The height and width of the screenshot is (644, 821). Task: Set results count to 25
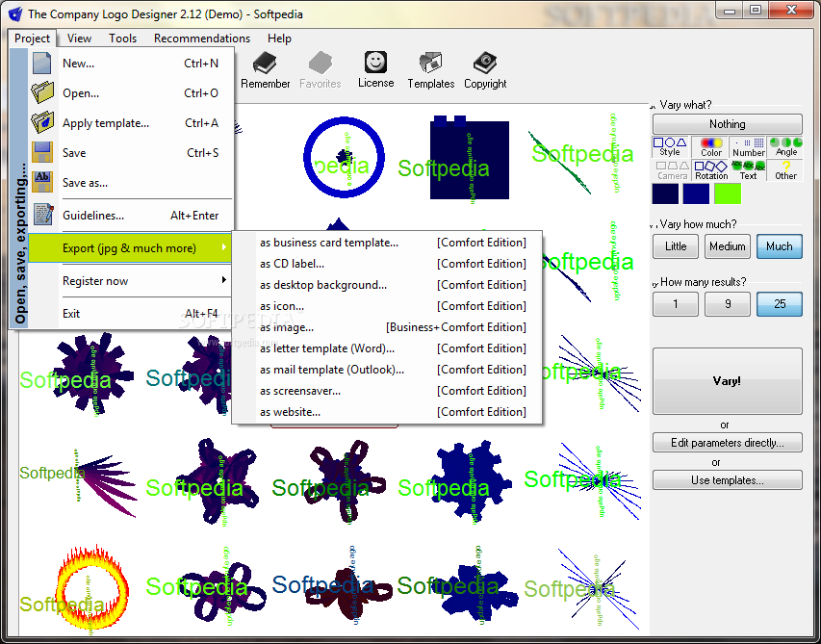[779, 303]
